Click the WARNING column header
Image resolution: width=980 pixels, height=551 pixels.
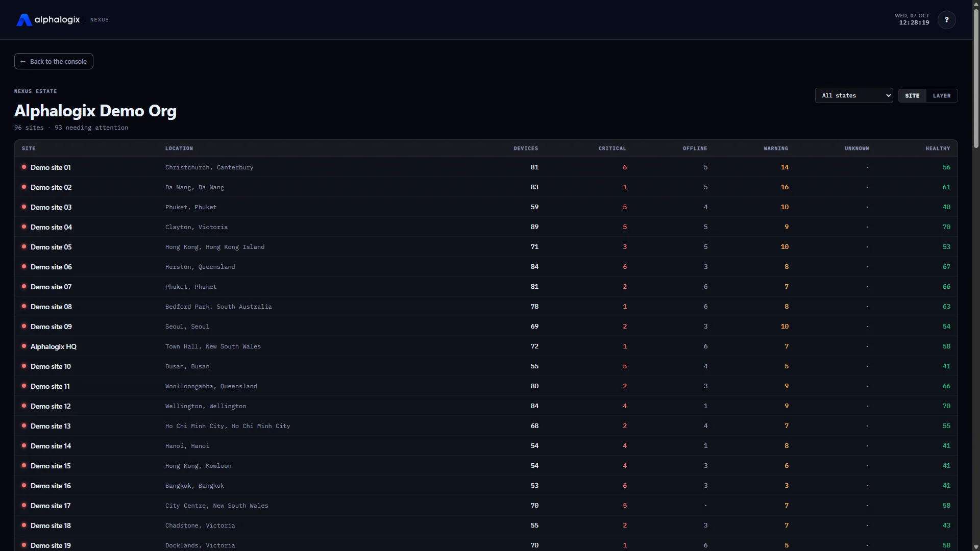(776, 148)
